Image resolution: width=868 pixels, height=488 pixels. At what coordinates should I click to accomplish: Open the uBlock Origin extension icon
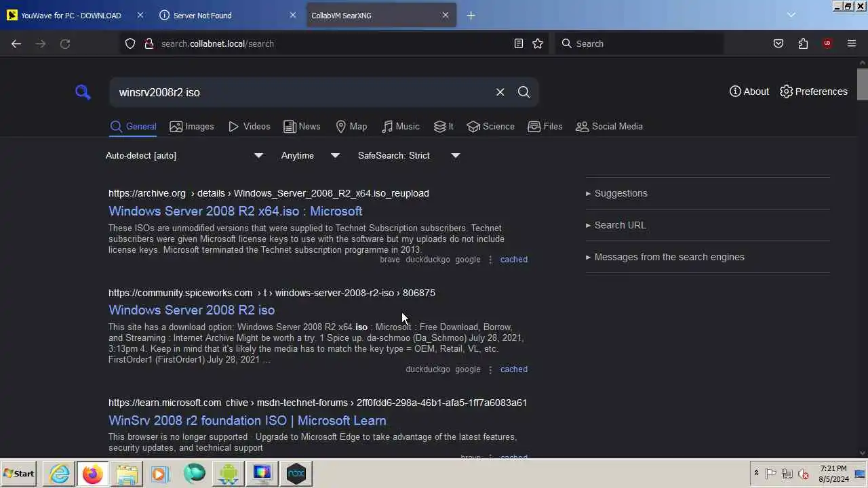827,43
